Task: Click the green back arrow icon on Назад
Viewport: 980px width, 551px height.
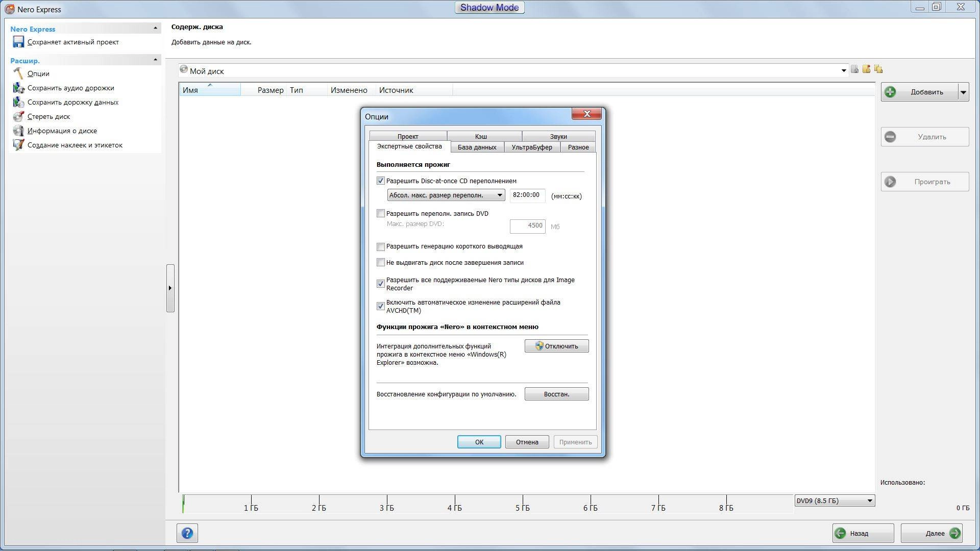Action: point(840,533)
